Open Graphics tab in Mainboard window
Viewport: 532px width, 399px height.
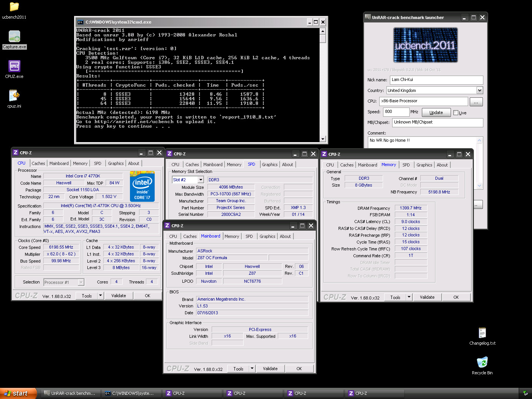(268, 236)
